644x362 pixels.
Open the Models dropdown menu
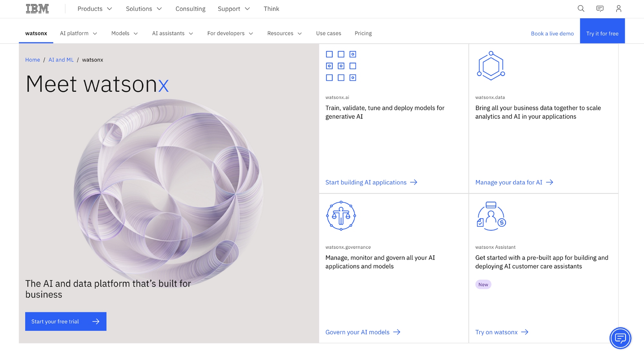tap(124, 33)
